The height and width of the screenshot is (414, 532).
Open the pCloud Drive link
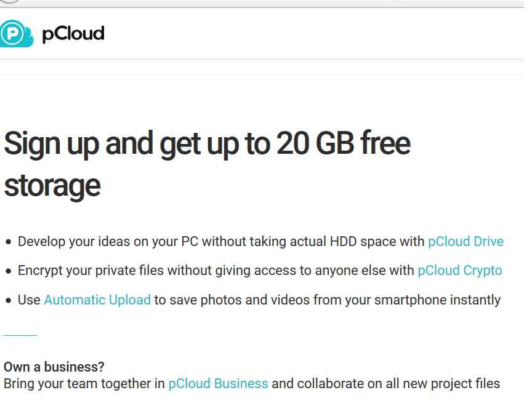(465, 241)
